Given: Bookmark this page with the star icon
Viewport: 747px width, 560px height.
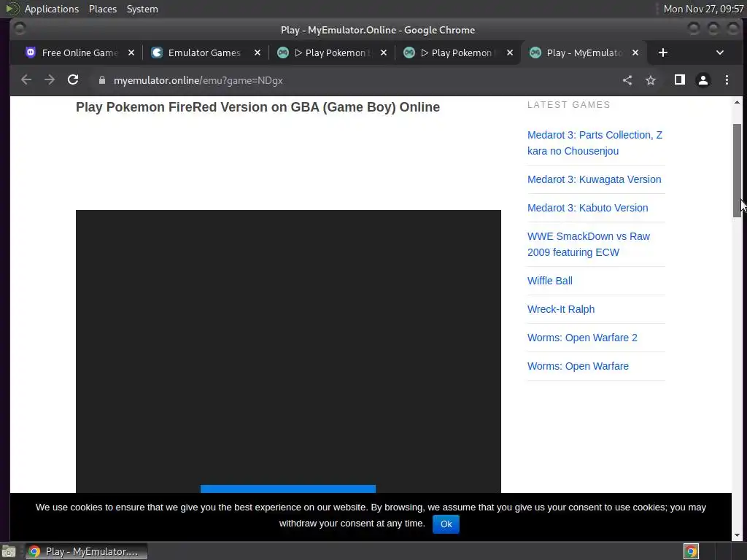Looking at the screenshot, I should (x=651, y=80).
